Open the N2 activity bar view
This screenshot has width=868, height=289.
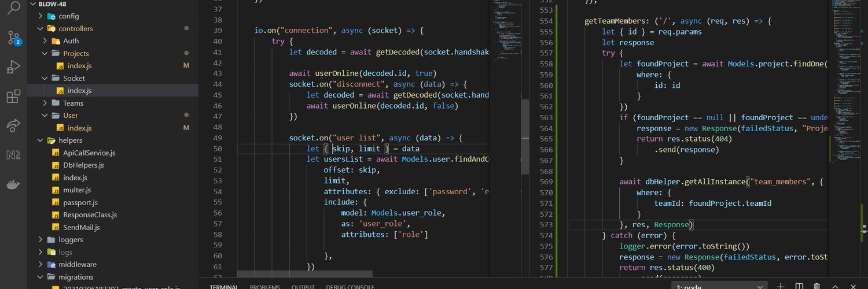pos(13,155)
